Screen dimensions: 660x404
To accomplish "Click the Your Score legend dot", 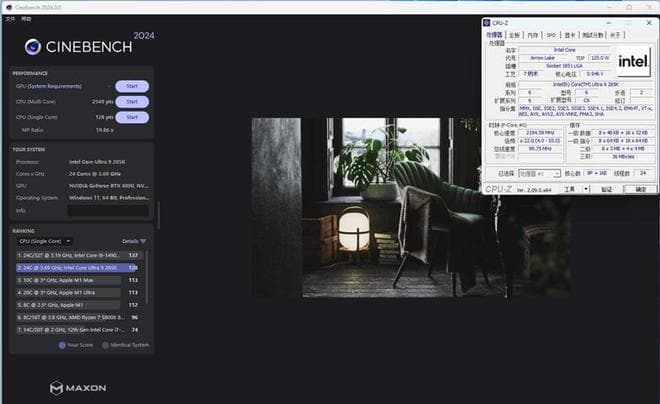I will (62, 345).
